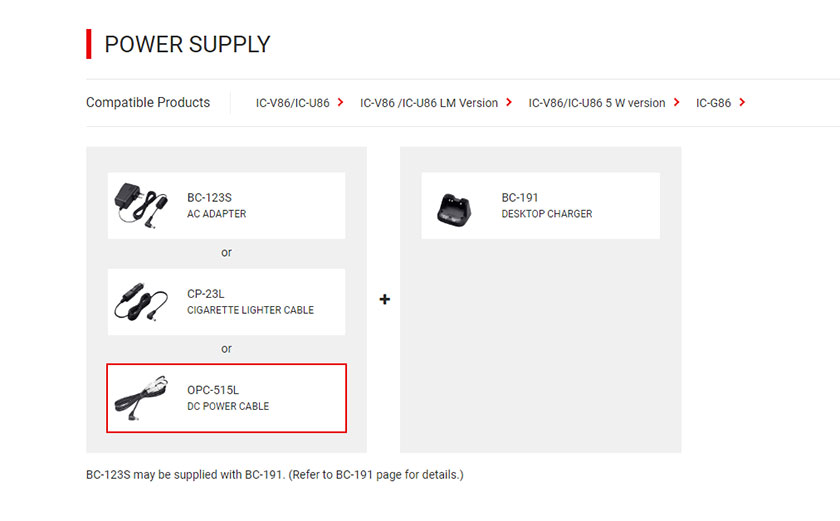
Task: Click the BC-191 product name
Action: [x=520, y=198]
